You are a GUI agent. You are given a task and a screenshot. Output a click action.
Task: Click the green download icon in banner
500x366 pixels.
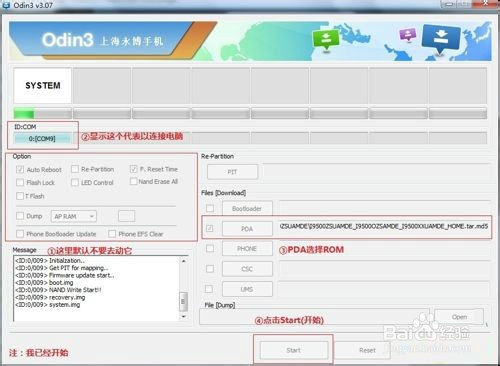click(326, 40)
